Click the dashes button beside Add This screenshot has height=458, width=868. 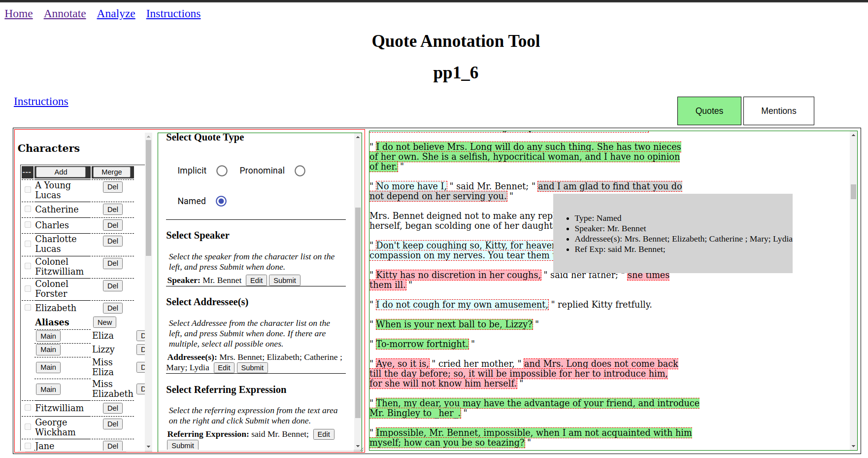point(27,172)
